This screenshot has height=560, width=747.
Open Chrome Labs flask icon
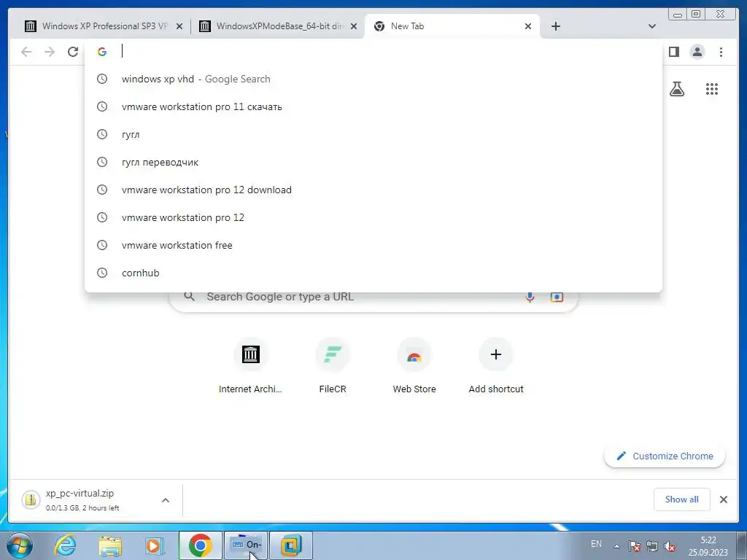click(x=677, y=88)
